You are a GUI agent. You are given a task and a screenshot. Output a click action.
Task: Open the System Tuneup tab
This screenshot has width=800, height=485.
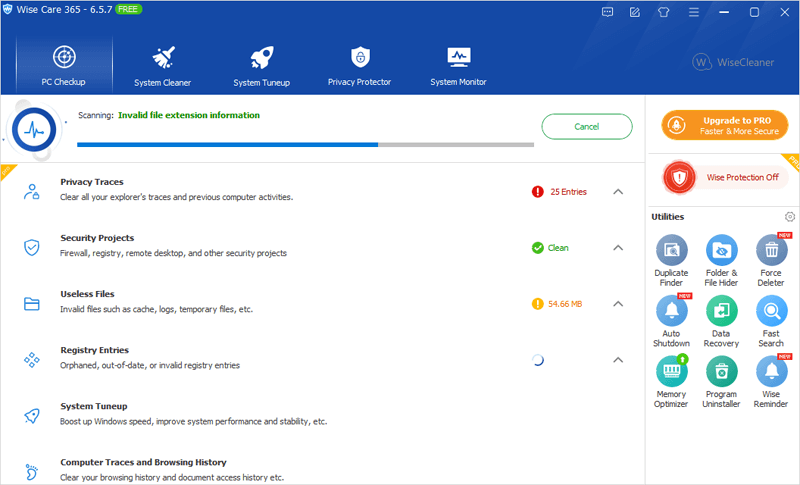click(x=262, y=66)
